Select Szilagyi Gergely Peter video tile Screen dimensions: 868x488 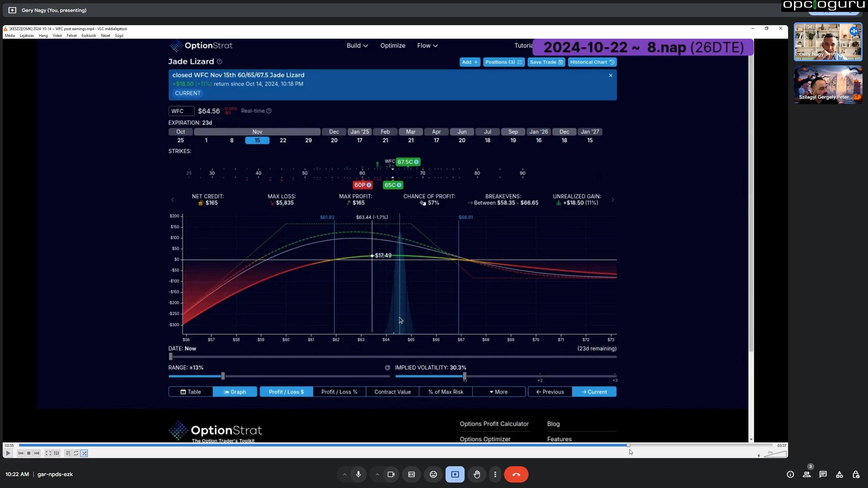point(828,84)
